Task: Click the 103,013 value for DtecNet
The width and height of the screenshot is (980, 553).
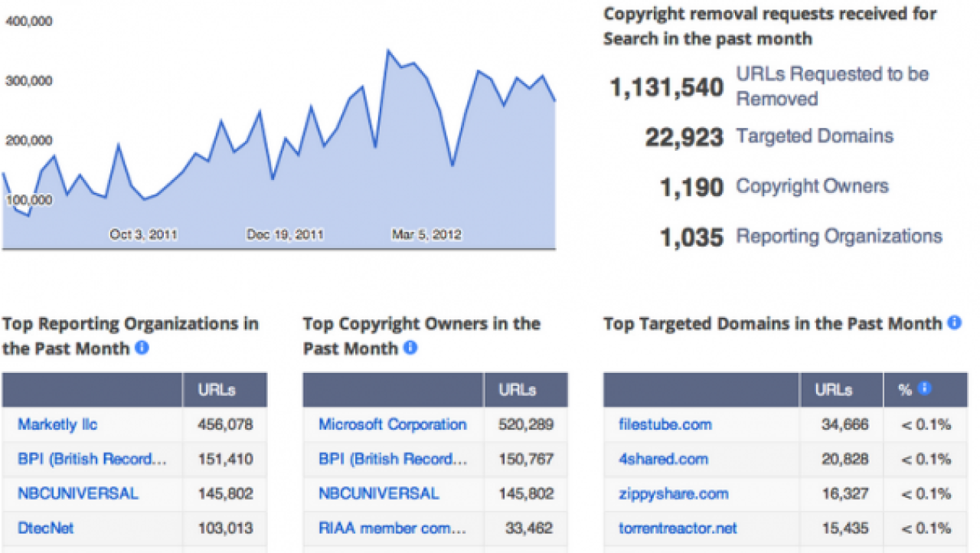Action: pyautogui.click(x=226, y=528)
